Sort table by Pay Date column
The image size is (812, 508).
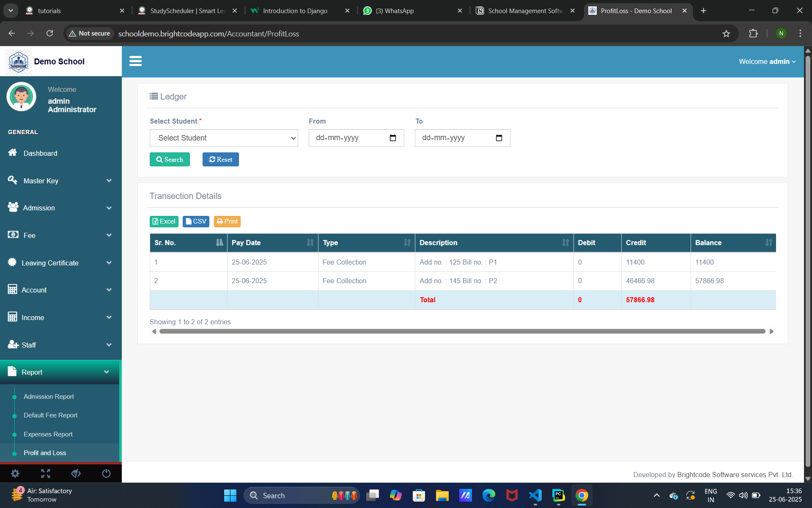(273, 243)
